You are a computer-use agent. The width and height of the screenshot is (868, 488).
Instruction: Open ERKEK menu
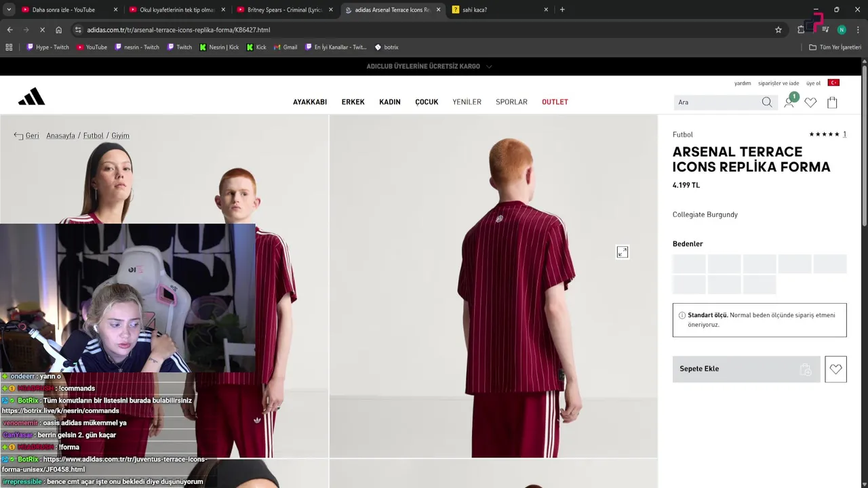coord(353,102)
